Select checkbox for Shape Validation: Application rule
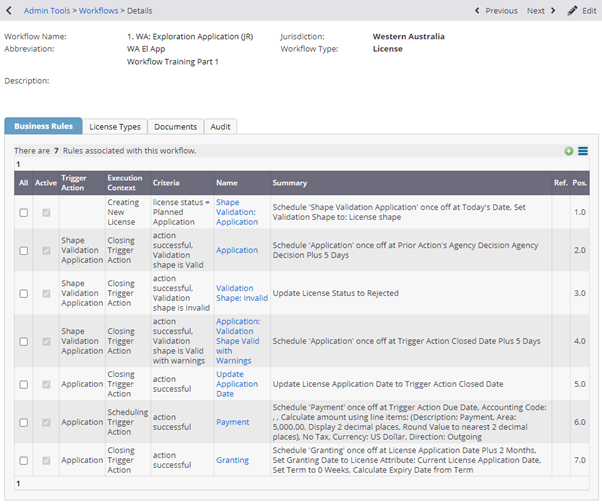Screen dimensions: 602x504 click(24, 212)
